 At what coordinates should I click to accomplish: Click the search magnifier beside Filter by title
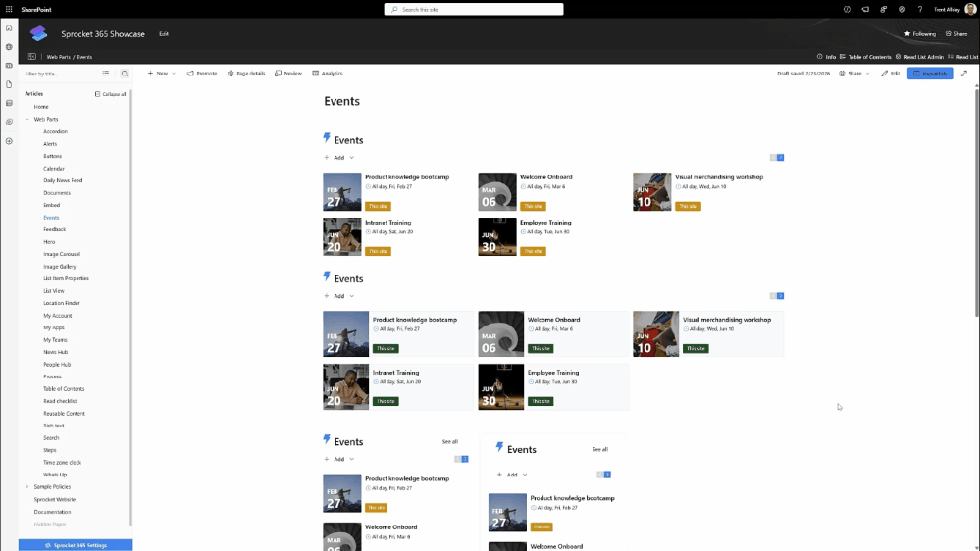coord(125,74)
